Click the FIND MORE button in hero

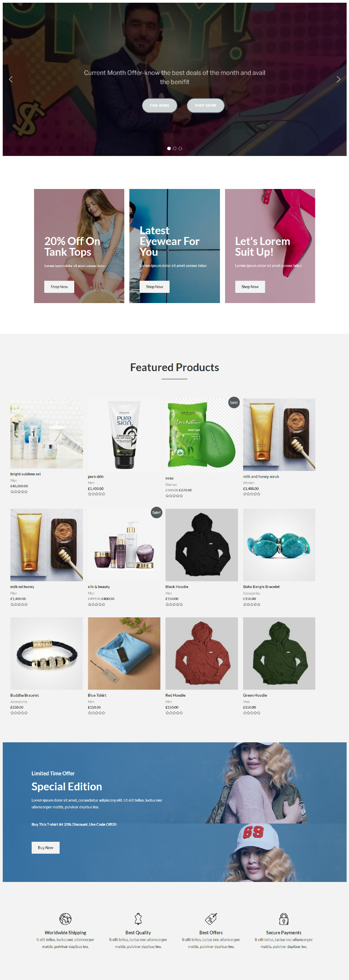tap(159, 105)
